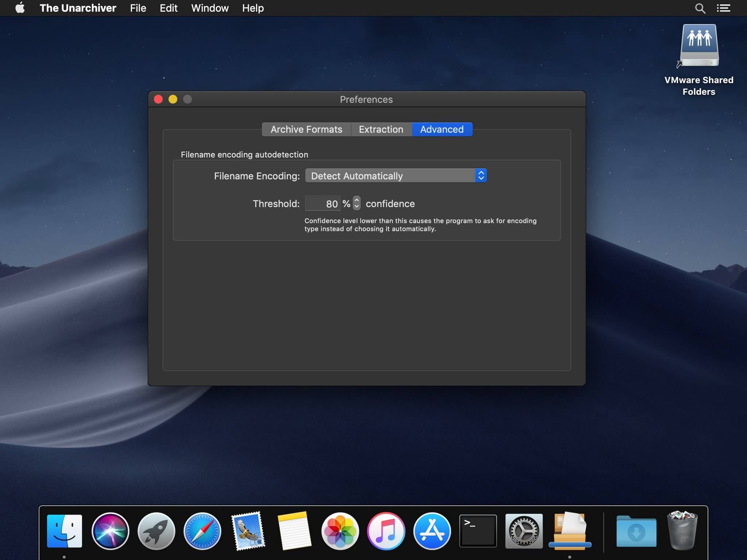Click the Threshold percentage field
This screenshot has width=747, height=560.
tap(322, 203)
